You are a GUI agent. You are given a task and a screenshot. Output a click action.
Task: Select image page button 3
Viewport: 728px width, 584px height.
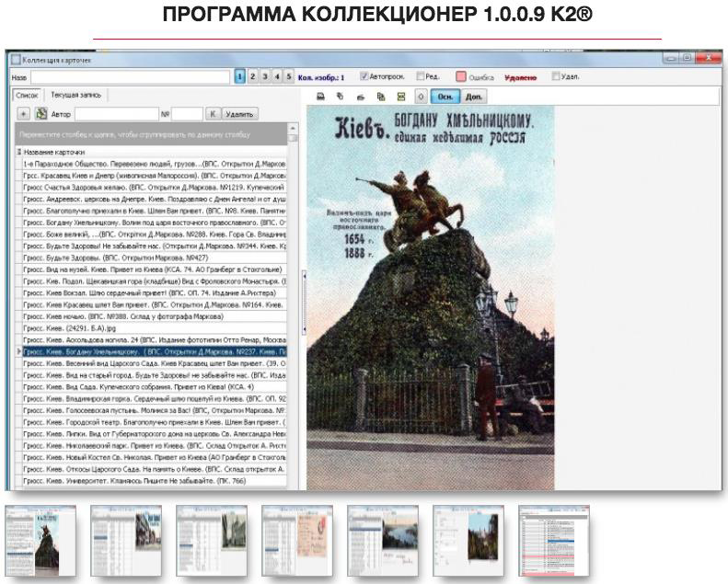[265, 76]
